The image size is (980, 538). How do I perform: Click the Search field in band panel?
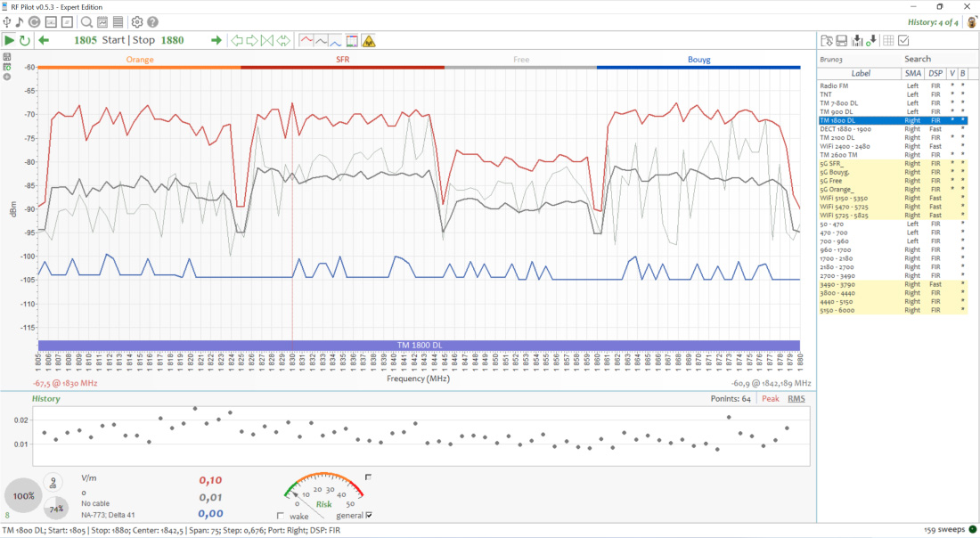(917, 59)
